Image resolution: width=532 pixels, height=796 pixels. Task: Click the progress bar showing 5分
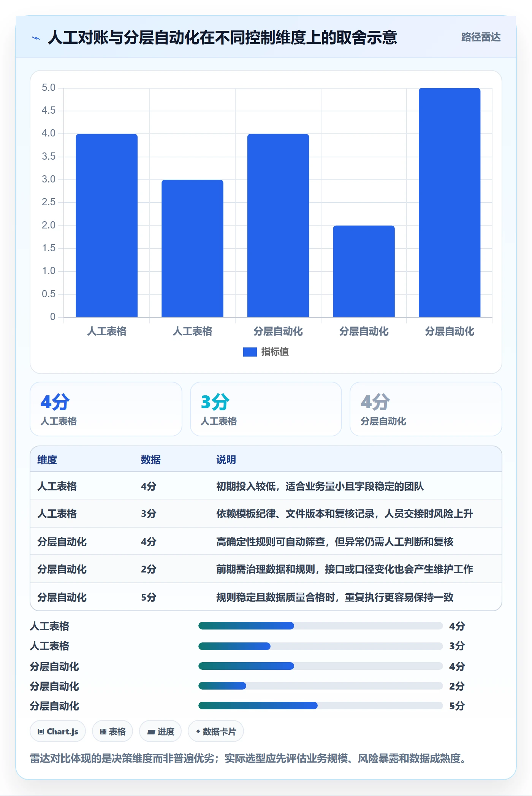click(321, 706)
